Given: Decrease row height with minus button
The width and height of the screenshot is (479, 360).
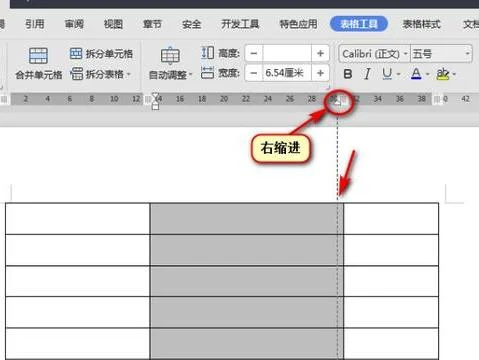Looking at the screenshot, I should click(254, 53).
